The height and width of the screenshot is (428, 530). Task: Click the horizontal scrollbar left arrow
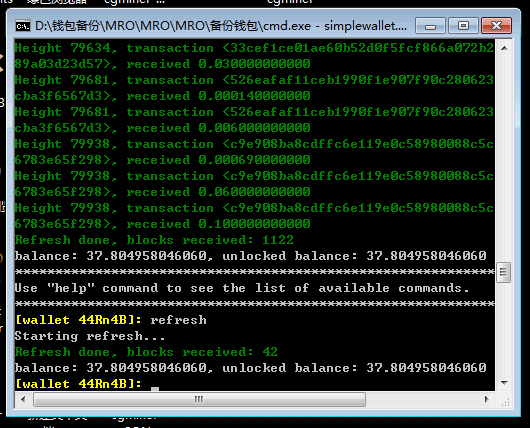(x=23, y=400)
